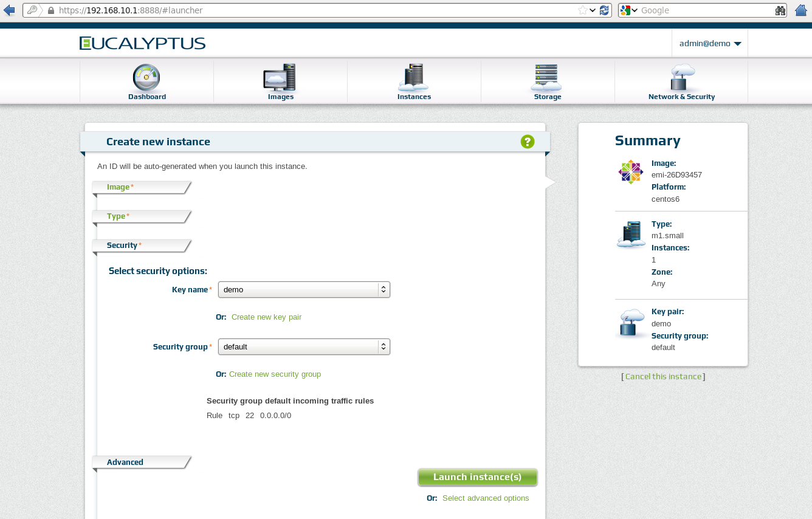Collapse the Security section header
The width and height of the screenshot is (812, 519).
coord(142,246)
